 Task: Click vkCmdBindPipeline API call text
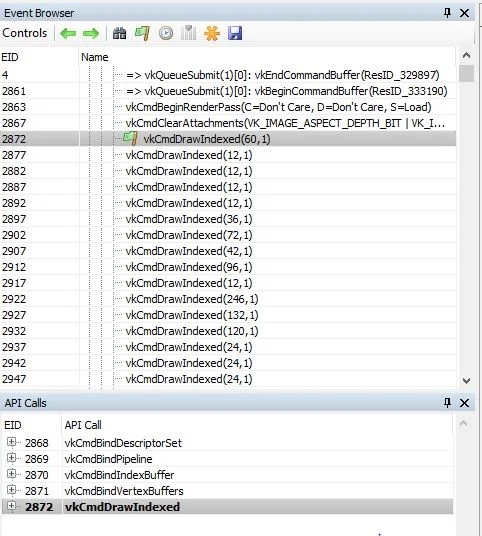[x=108, y=459]
